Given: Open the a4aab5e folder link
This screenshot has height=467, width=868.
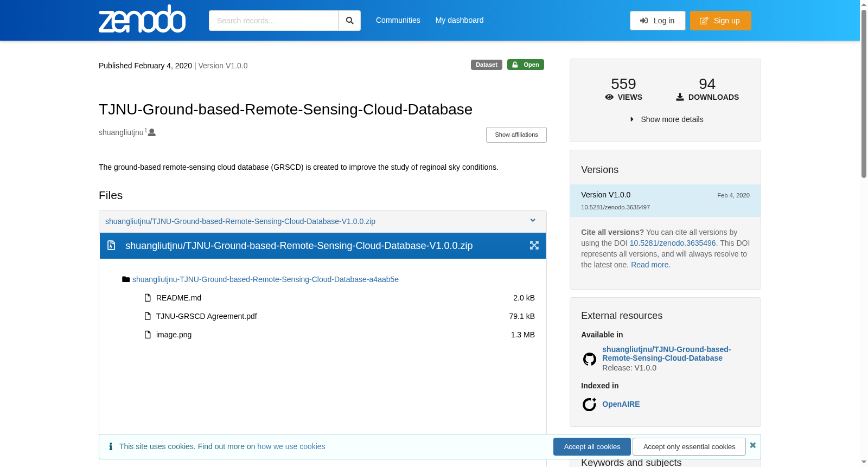Looking at the screenshot, I should pos(265,279).
